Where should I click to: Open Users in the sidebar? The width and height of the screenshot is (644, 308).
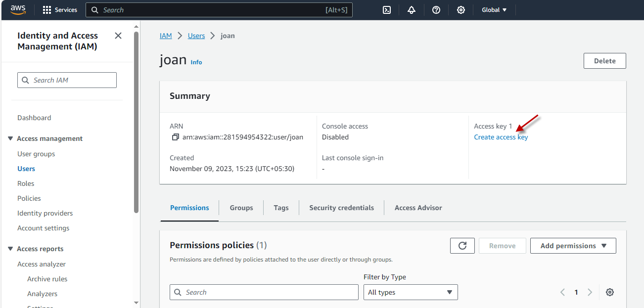[26, 169]
